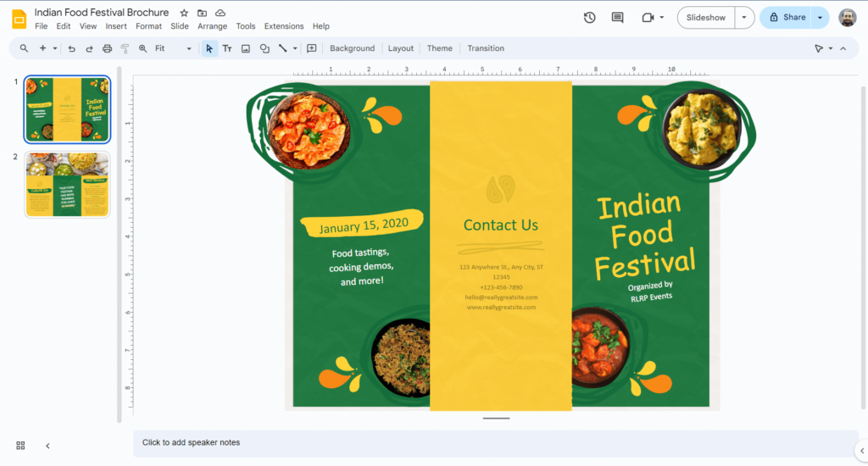The width and height of the screenshot is (868, 466).
Task: Open the Fit zoom dropdown
Action: pyautogui.click(x=173, y=48)
